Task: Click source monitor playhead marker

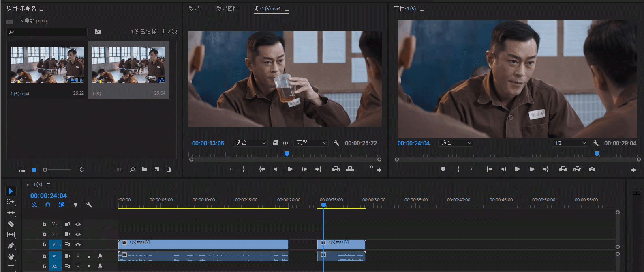Action: pos(287,154)
